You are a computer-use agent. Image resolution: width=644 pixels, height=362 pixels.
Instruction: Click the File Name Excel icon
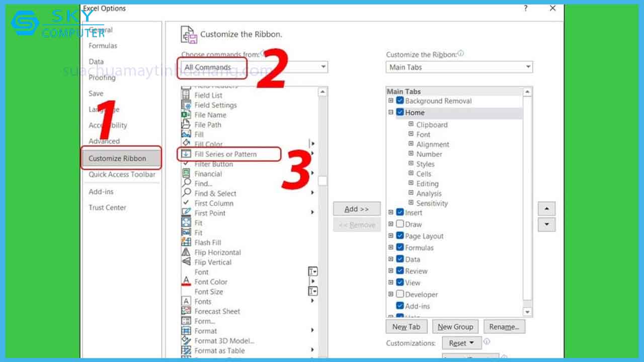[186, 115]
